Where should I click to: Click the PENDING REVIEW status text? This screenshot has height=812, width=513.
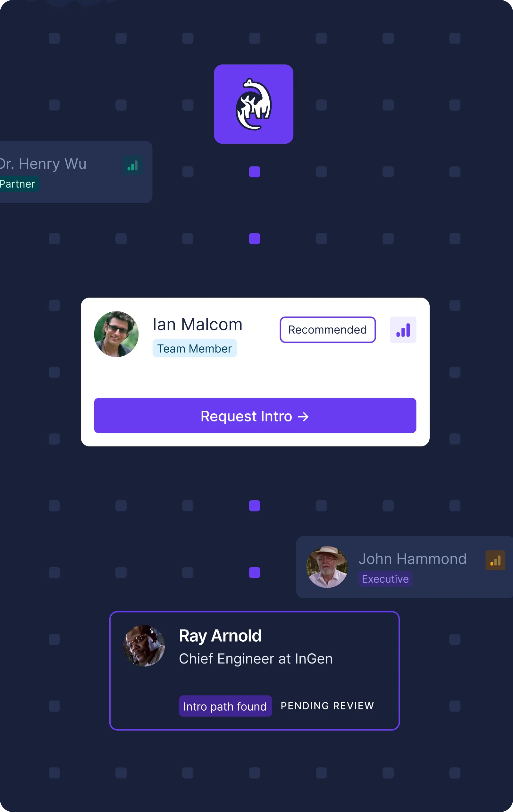327,706
